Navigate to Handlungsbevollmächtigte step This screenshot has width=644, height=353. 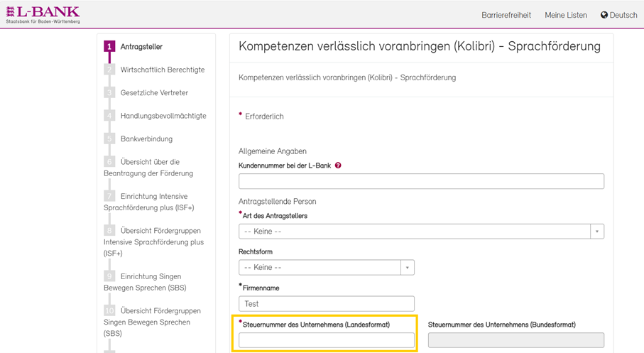click(163, 116)
